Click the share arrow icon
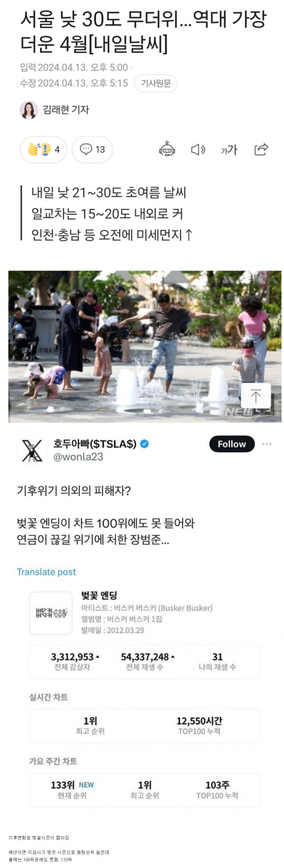The width and height of the screenshot is (284, 868). 261,149
